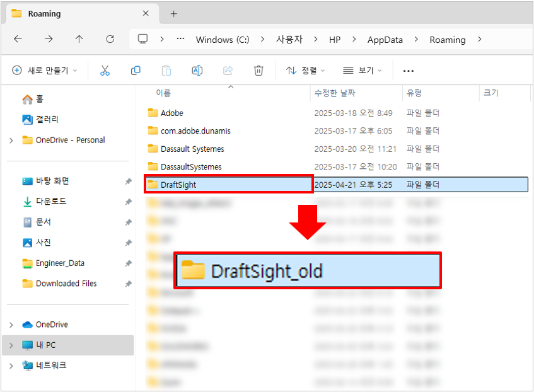Image resolution: width=534 pixels, height=392 pixels.
Task: Click the Roaming breadcrumb in address bar
Action: 447,40
